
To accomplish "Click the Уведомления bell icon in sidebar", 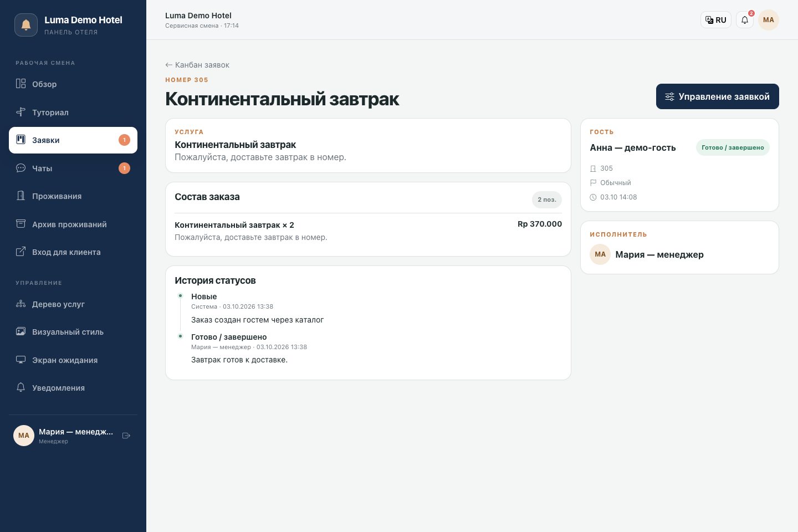I will click(21, 387).
